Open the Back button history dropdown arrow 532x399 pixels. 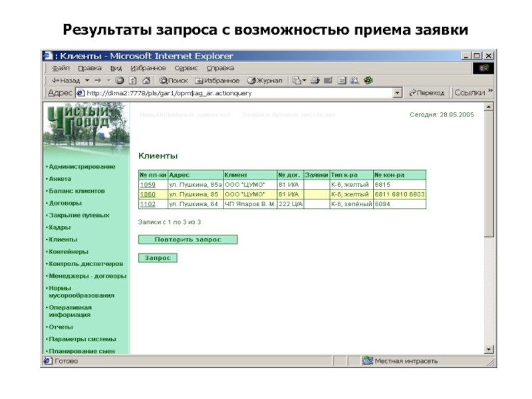[x=86, y=80]
